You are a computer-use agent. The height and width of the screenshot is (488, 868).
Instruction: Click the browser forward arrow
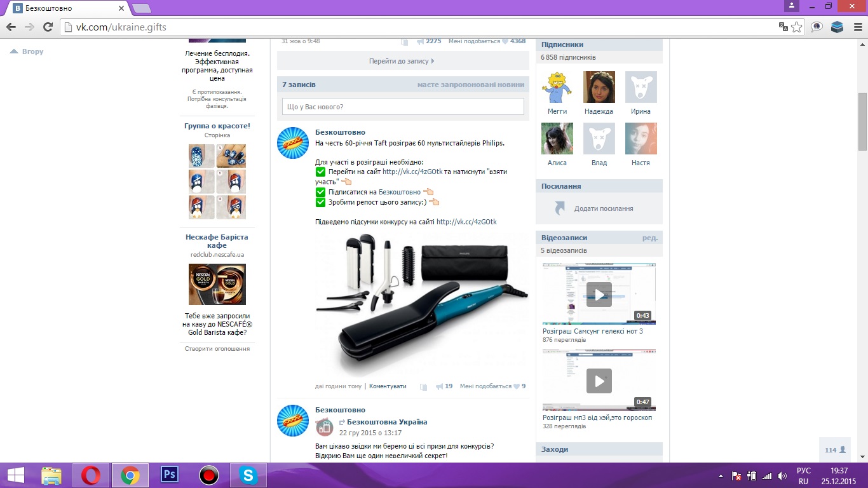click(x=29, y=27)
